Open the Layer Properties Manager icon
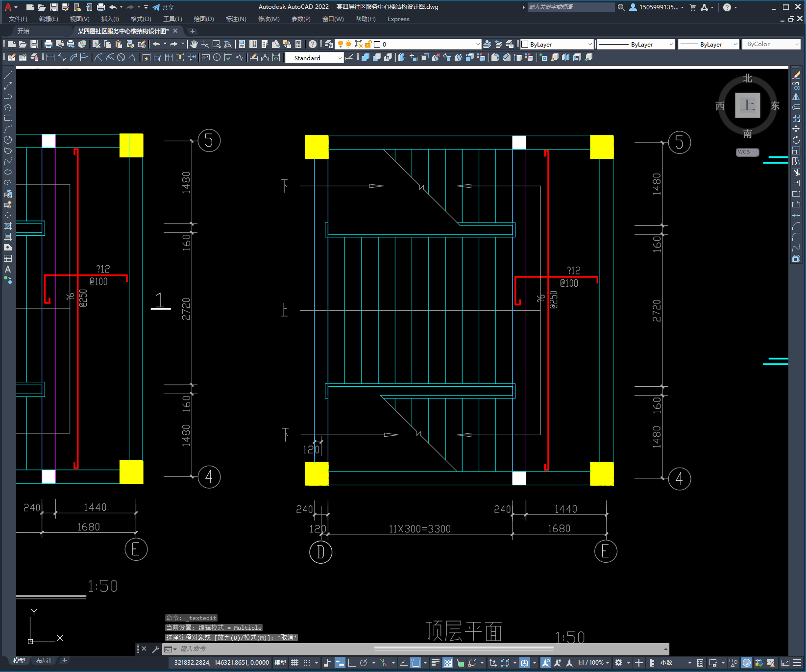The height and width of the screenshot is (672, 806). pyautogui.click(x=329, y=44)
